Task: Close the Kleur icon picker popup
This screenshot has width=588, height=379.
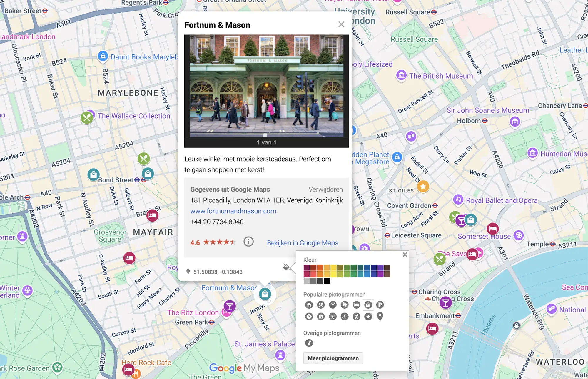Action: click(405, 255)
